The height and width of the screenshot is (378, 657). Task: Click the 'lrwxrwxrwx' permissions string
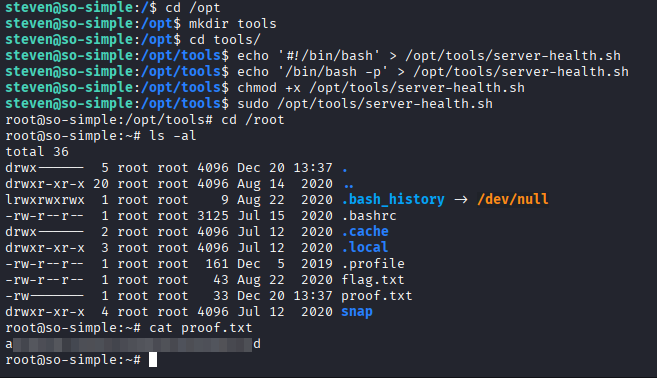tap(45, 199)
